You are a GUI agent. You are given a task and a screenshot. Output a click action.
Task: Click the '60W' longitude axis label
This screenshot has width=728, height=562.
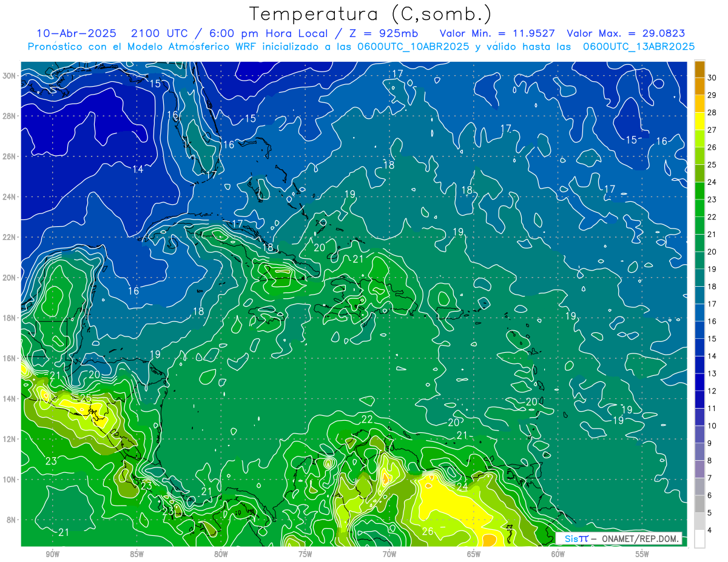click(558, 554)
